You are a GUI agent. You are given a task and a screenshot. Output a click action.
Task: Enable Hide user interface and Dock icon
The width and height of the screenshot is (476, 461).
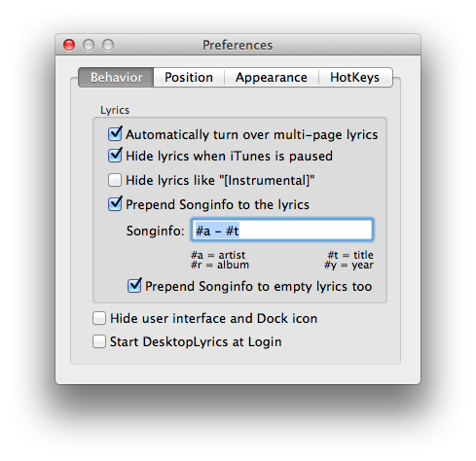pyautogui.click(x=99, y=318)
